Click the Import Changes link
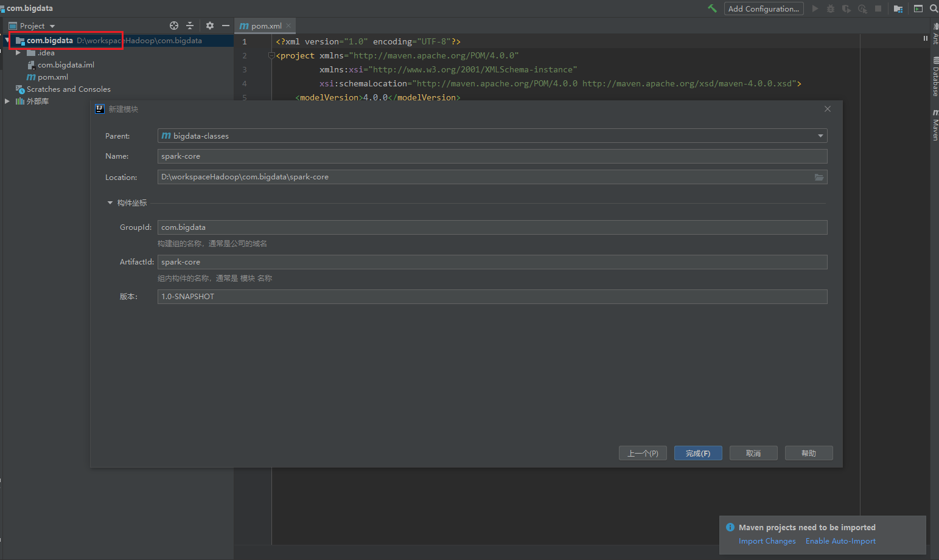 [767, 541]
